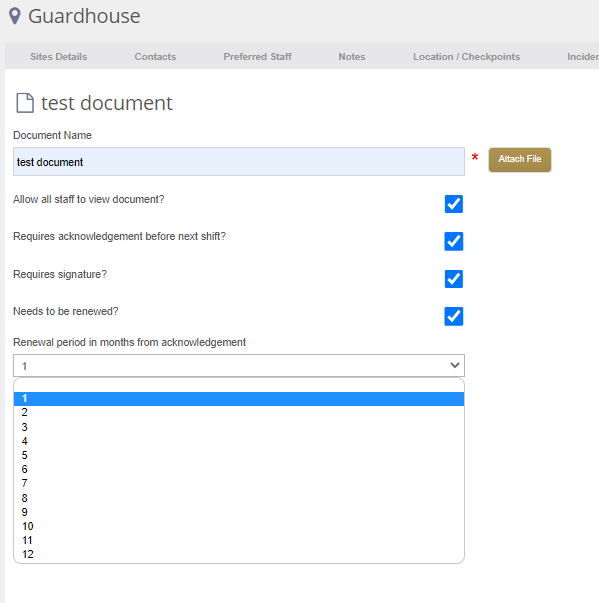Screen dimensions: 599x603
Task: Disable the Needs to be renewed checkbox
Action: coord(454,316)
